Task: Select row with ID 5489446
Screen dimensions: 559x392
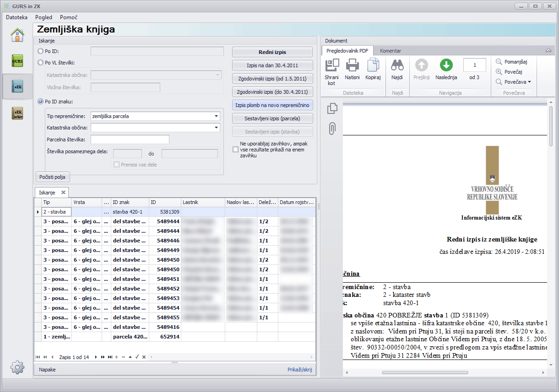Action: 175,241
